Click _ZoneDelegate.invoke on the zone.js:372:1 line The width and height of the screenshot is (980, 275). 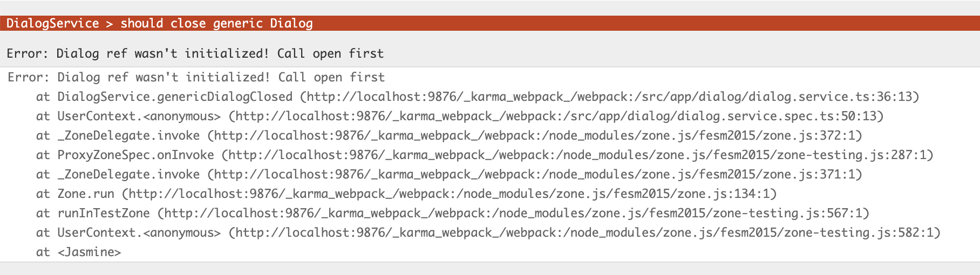[128, 135]
